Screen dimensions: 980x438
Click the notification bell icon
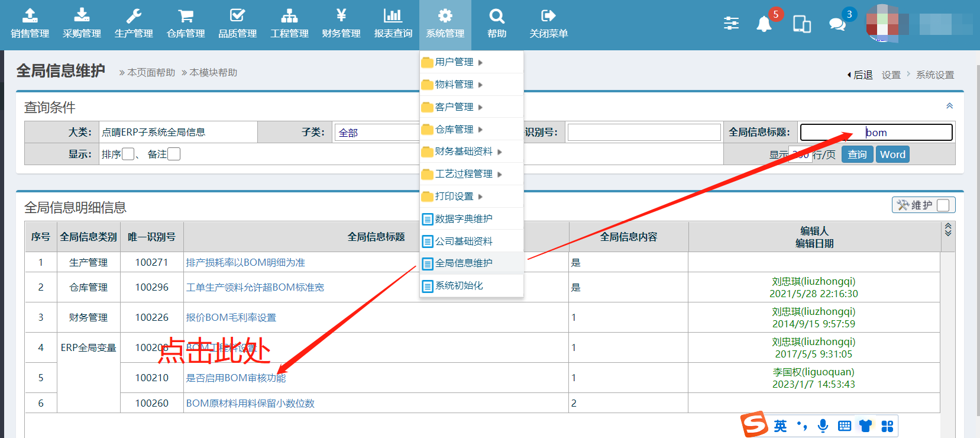[x=764, y=24]
